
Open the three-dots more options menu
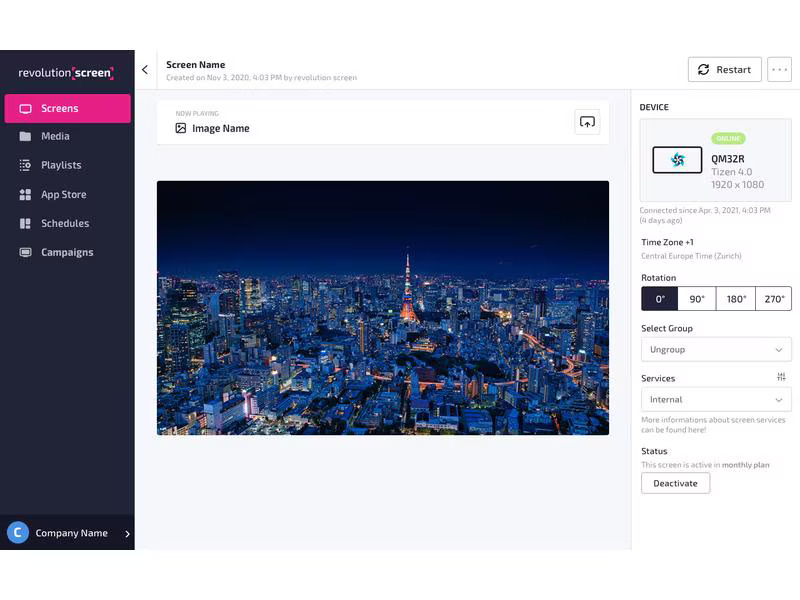point(779,69)
